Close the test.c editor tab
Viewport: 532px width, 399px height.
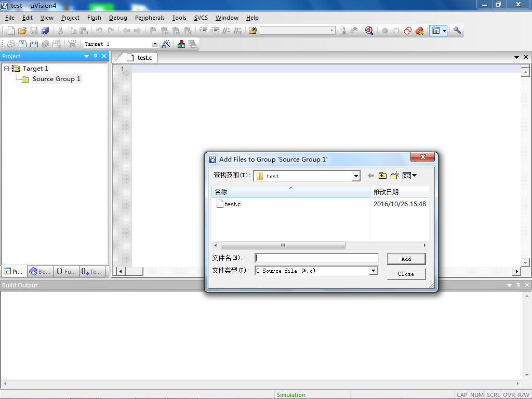[526, 57]
